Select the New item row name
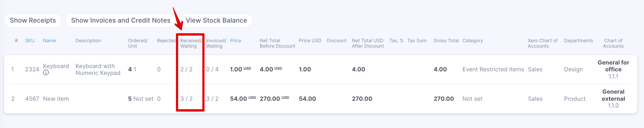The width and height of the screenshot is (644, 128). [x=56, y=99]
